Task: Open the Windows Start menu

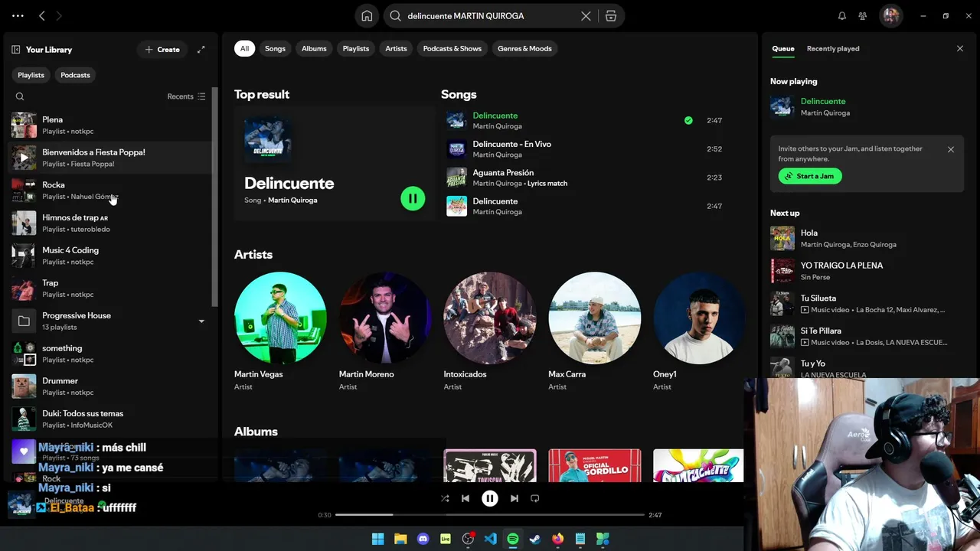Action: tap(377, 539)
